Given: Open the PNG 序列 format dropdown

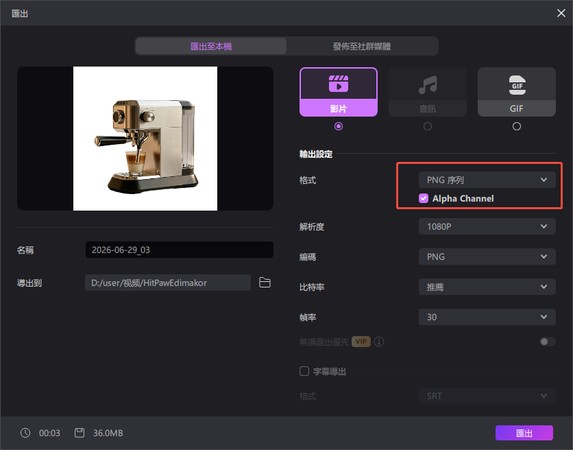Looking at the screenshot, I should click(x=487, y=180).
